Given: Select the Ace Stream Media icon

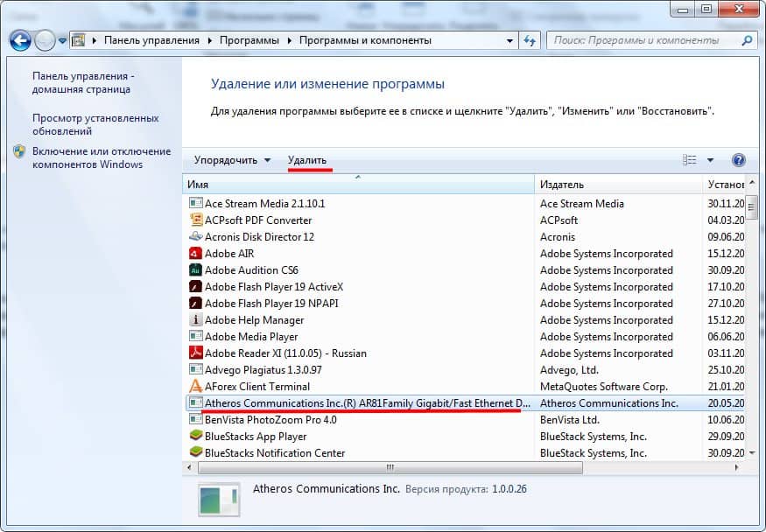Looking at the screenshot, I should pyautogui.click(x=195, y=203).
